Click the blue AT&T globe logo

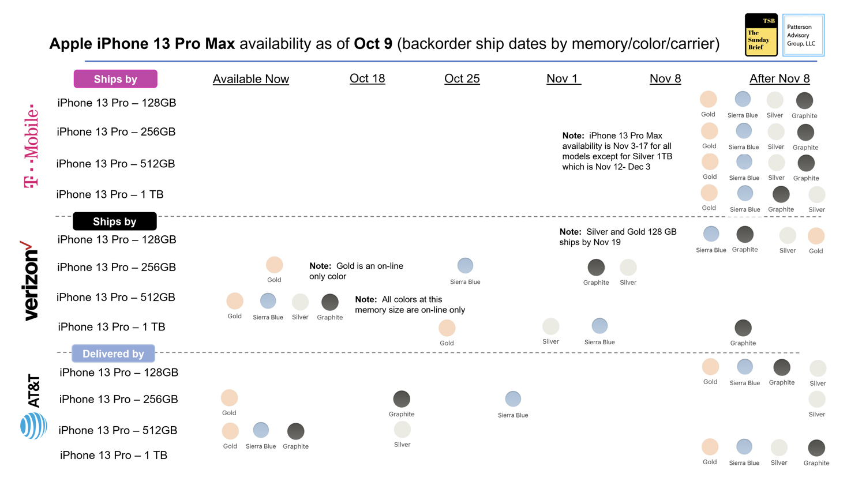point(33,426)
